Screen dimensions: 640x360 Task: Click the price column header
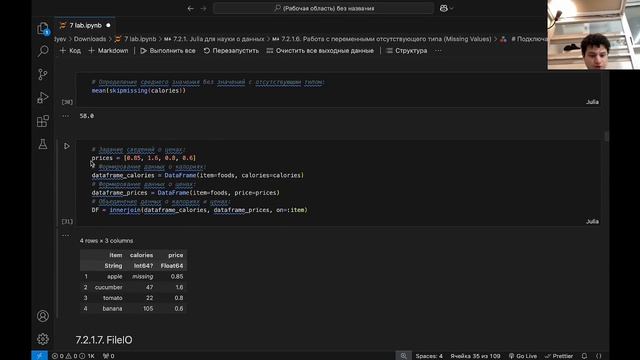point(176,255)
